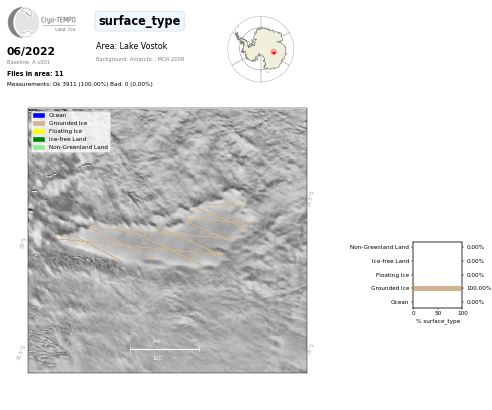
Task: Click the Non-Greenland Land chart axis label
Action: click(x=379, y=247)
